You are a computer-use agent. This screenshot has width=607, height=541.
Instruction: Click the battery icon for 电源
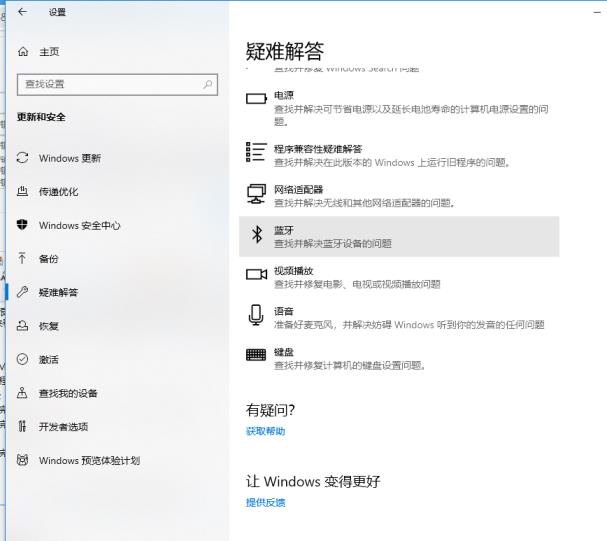(x=256, y=99)
